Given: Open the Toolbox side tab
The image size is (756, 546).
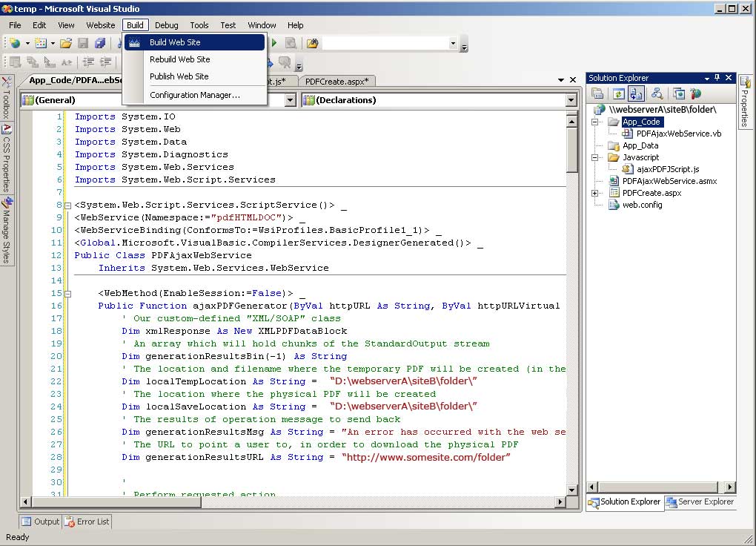Looking at the screenshot, I should tap(6, 98).
